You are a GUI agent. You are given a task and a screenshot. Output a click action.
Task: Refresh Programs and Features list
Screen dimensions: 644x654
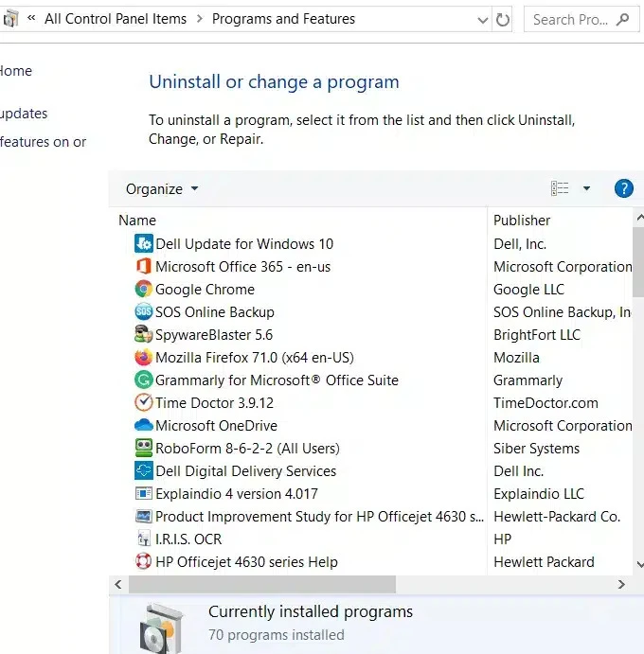click(503, 19)
